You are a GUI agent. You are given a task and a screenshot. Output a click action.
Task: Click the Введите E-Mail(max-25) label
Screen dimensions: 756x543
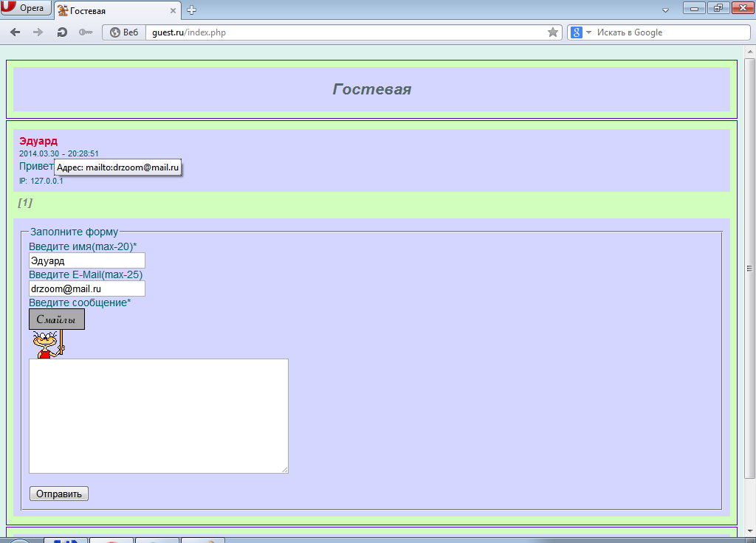pos(86,274)
